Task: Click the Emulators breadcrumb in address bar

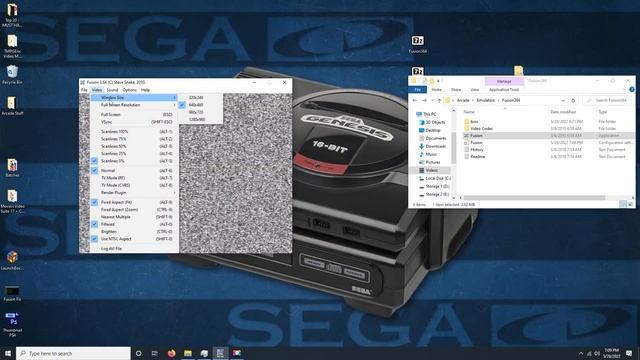Action: pos(485,100)
